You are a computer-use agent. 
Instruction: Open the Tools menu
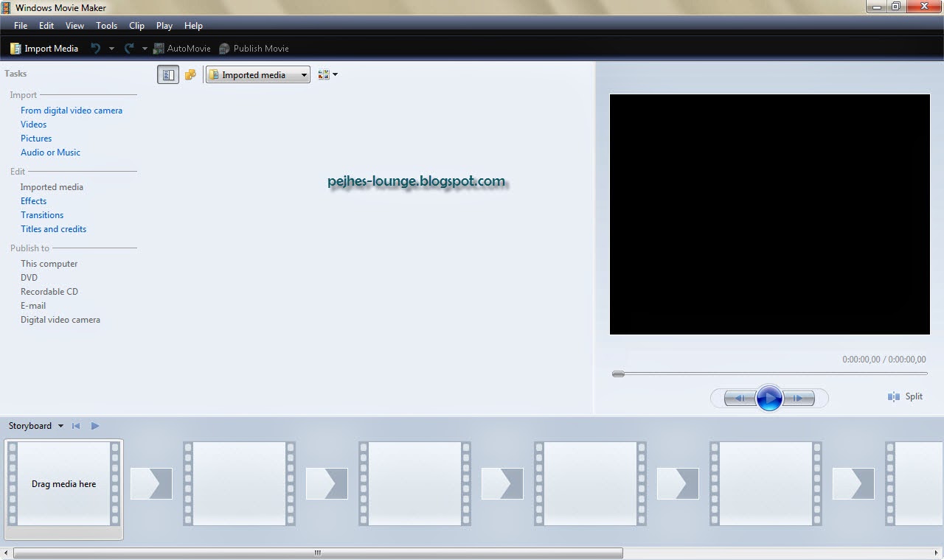coord(106,25)
